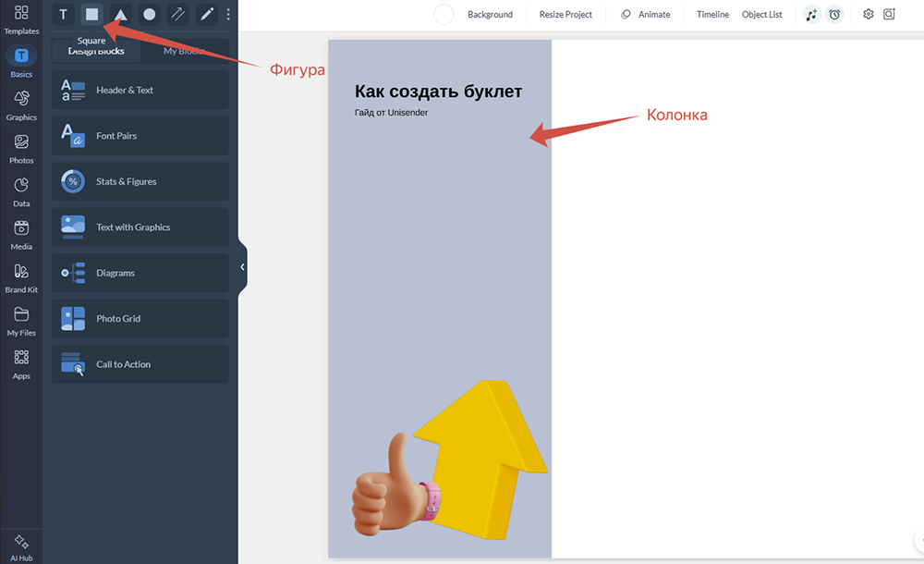Viewport: 924px width, 564px height.
Task: Open the Apps sidebar section
Action: point(21,364)
